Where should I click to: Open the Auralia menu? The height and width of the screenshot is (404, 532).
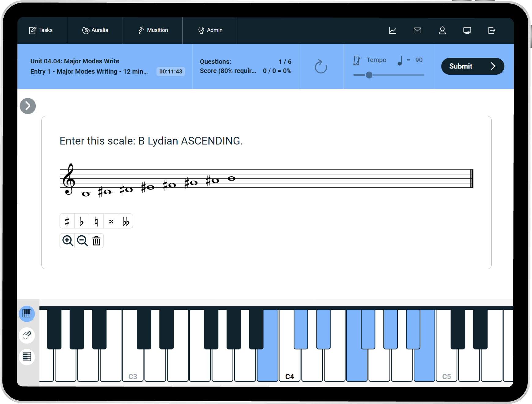[95, 30]
